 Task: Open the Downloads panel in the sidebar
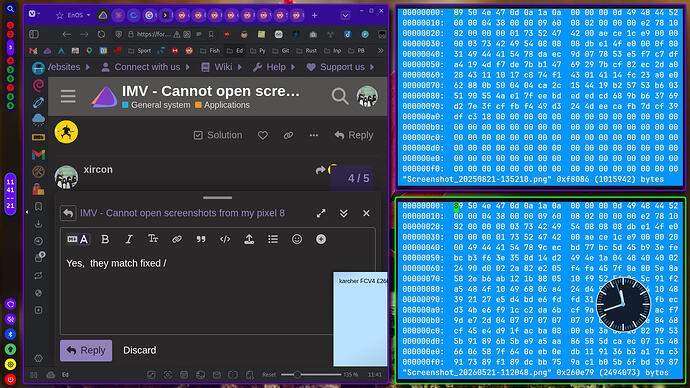(38, 224)
